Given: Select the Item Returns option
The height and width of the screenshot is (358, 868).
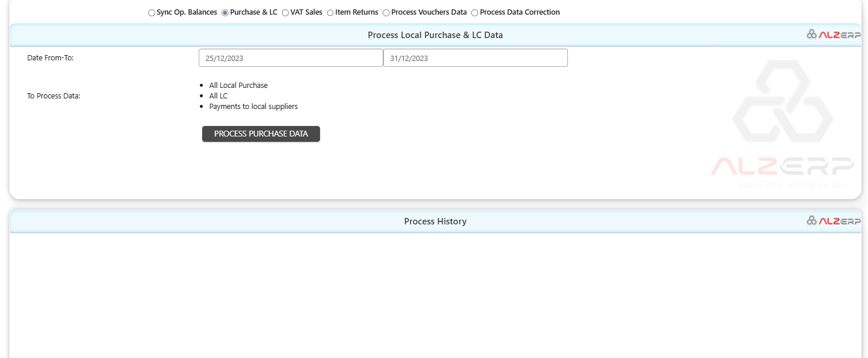Looking at the screenshot, I should [329, 12].
